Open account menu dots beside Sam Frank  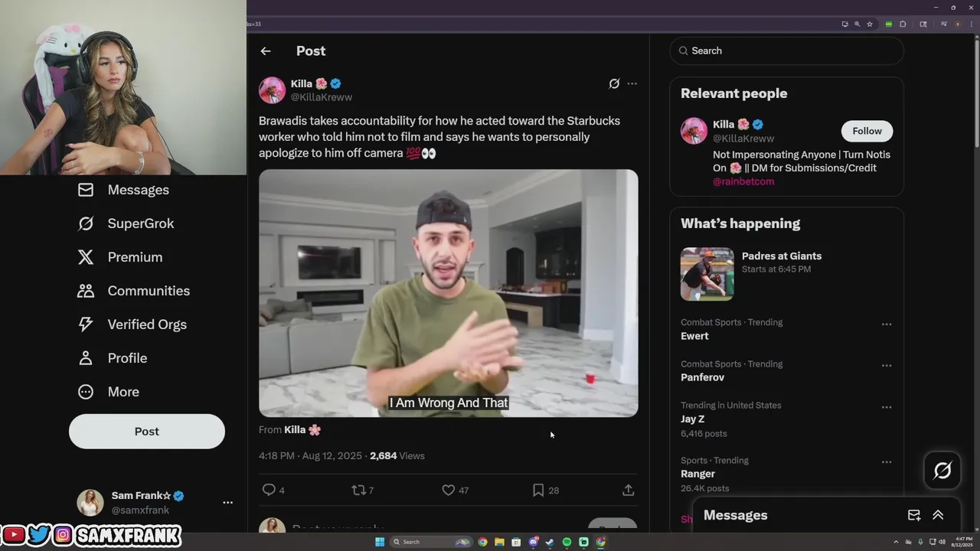click(227, 503)
